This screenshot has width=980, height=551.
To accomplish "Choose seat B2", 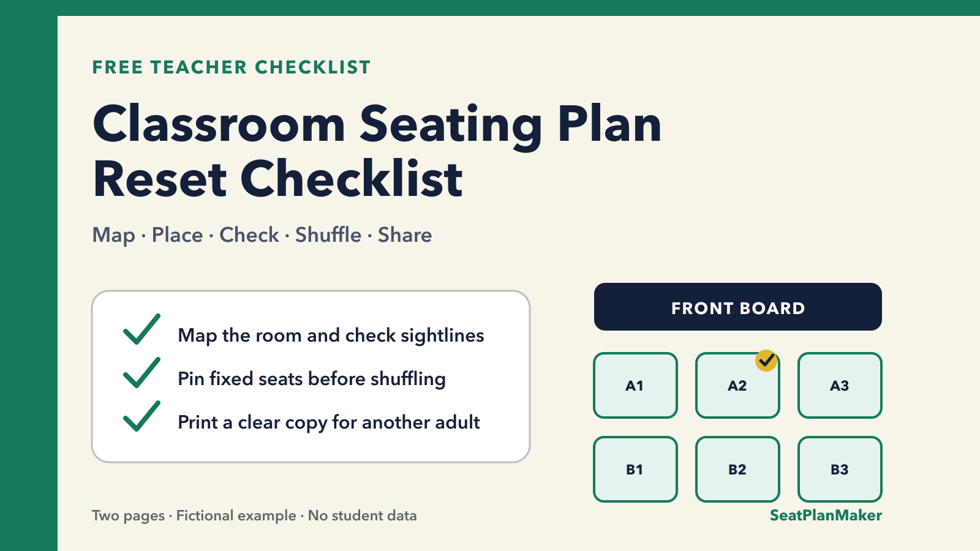I will [x=737, y=469].
